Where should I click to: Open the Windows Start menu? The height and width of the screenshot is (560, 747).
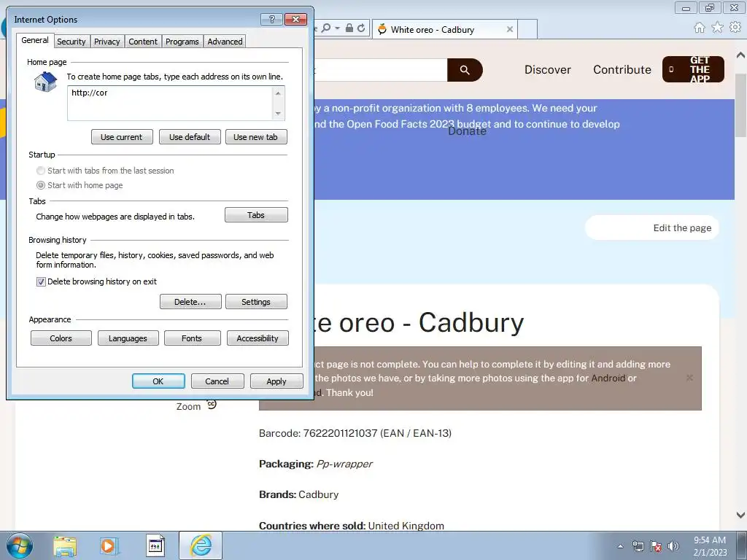coord(20,545)
